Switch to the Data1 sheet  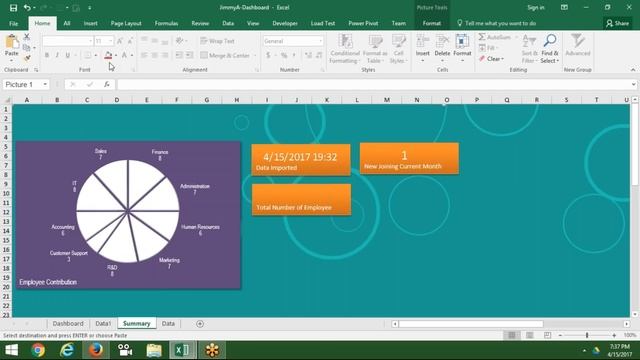click(103, 323)
